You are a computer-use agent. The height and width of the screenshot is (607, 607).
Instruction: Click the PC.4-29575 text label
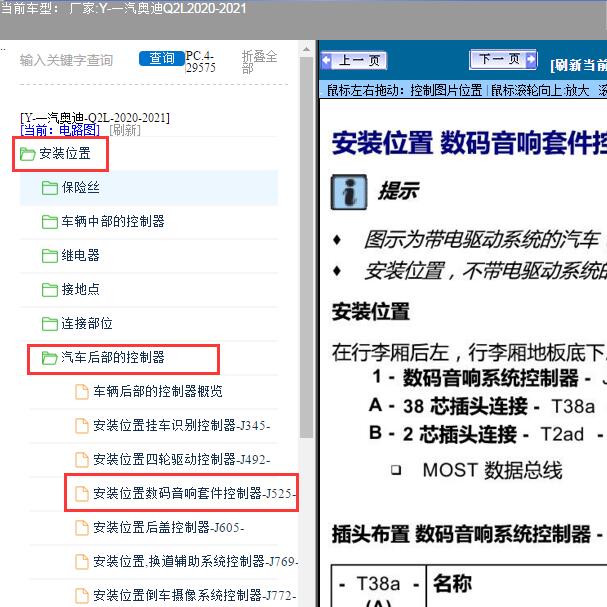point(201,62)
